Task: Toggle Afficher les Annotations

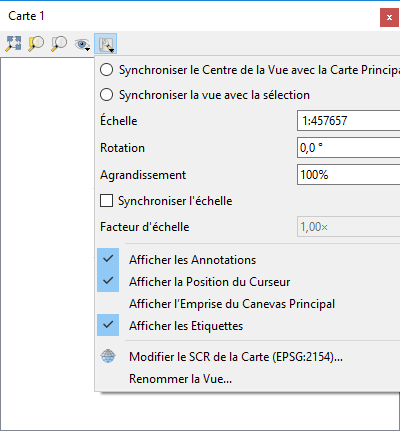Action: click(x=247, y=259)
